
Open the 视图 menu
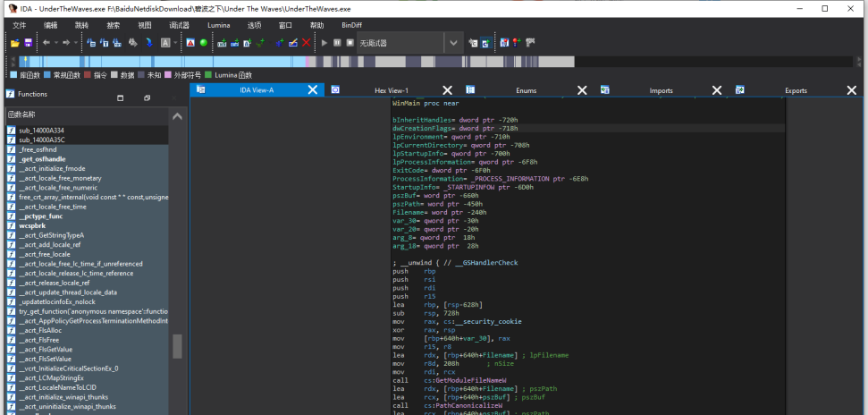pos(145,25)
